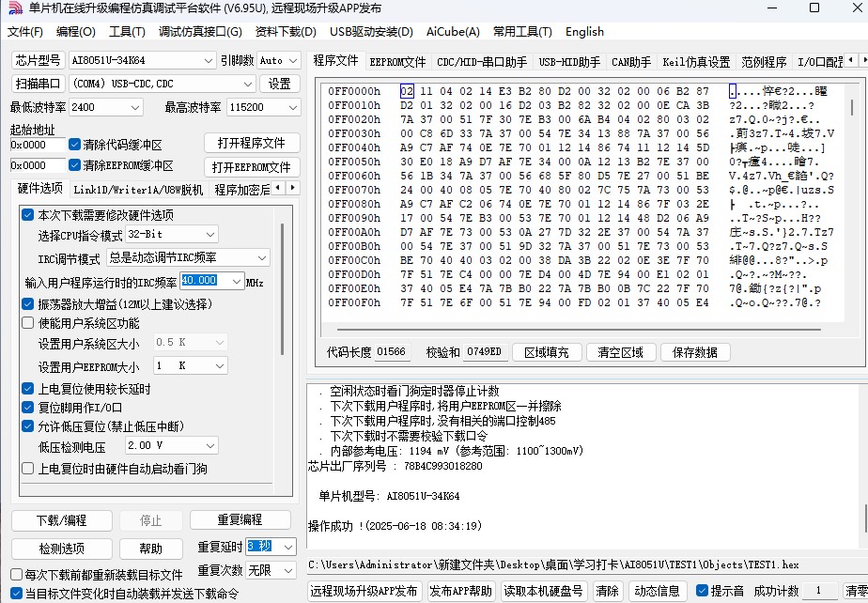Open the USB驱动安装(D) menu
This screenshot has width=868, height=603.
tap(371, 32)
